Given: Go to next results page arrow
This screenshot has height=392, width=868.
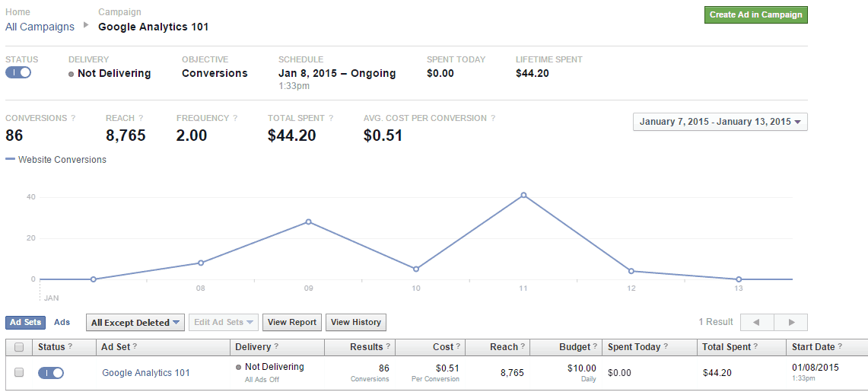Looking at the screenshot, I should point(791,323).
